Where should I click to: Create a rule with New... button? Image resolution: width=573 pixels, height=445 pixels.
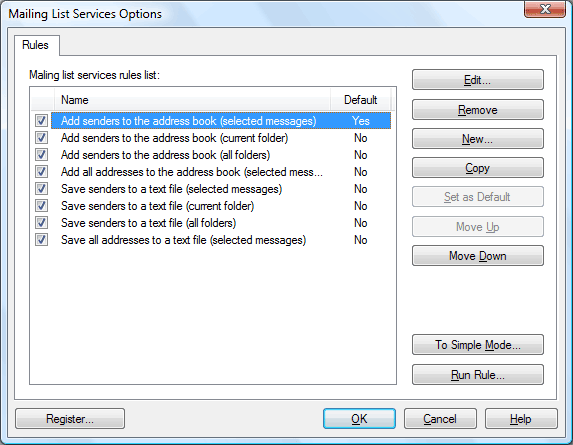click(x=478, y=138)
